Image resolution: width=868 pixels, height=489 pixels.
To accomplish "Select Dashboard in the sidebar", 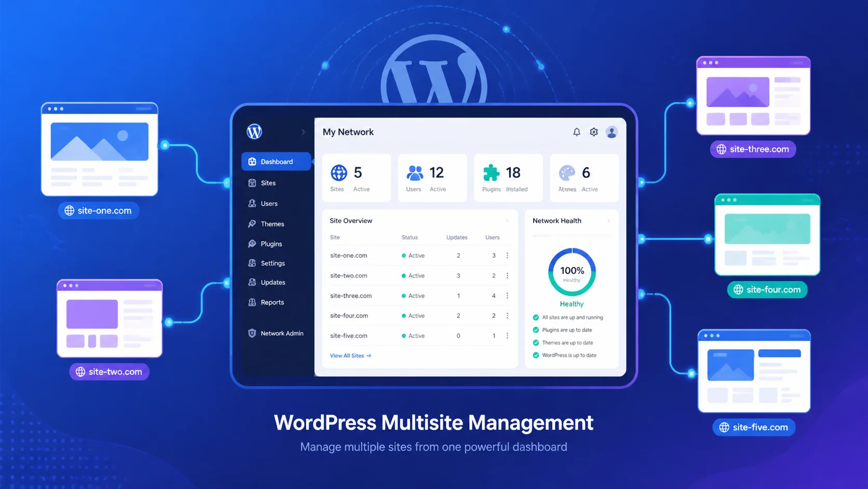I will [276, 162].
